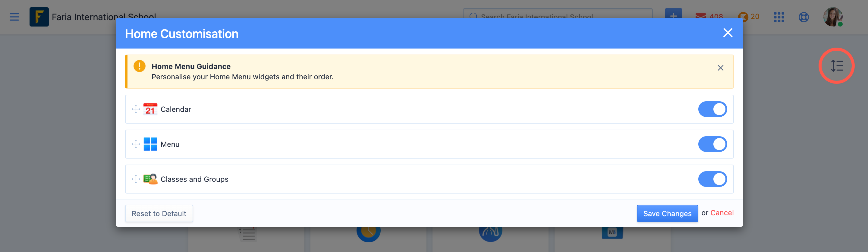
Task: Click the blue plus quick-add button
Action: click(x=673, y=14)
